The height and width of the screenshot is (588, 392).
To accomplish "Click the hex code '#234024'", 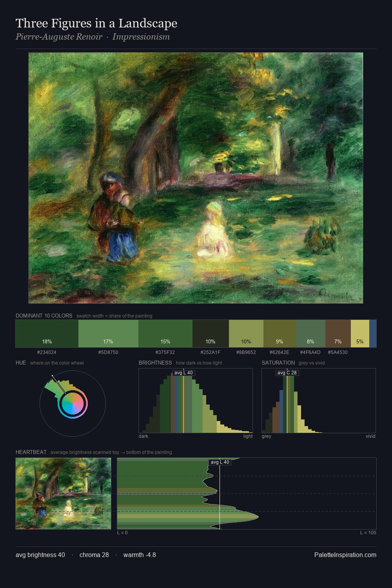I will pyautogui.click(x=47, y=352).
